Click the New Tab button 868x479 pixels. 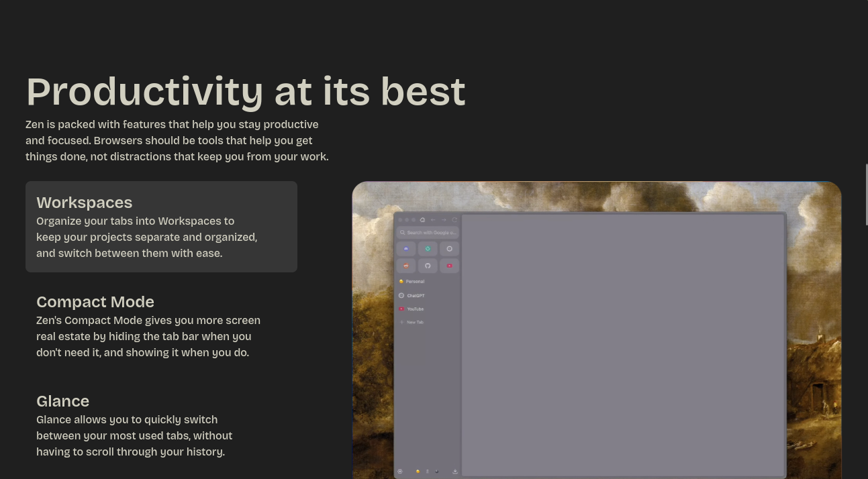pyautogui.click(x=414, y=323)
